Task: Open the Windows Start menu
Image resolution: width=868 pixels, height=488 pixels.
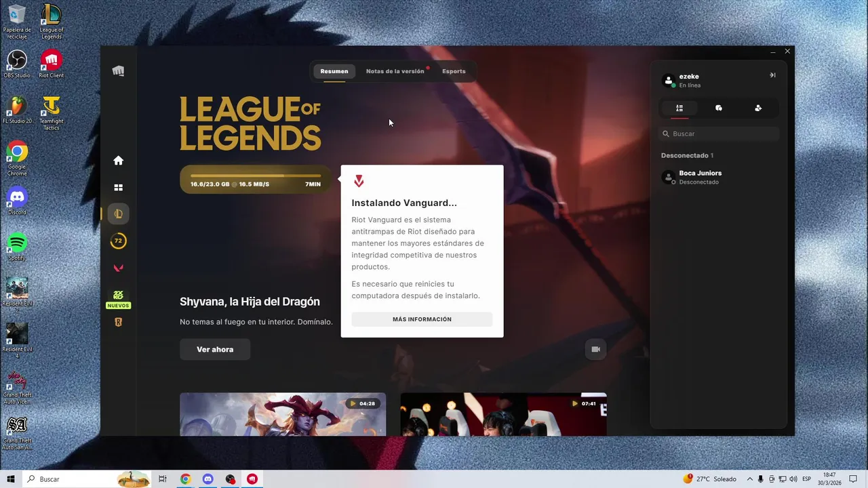Action: 11,479
